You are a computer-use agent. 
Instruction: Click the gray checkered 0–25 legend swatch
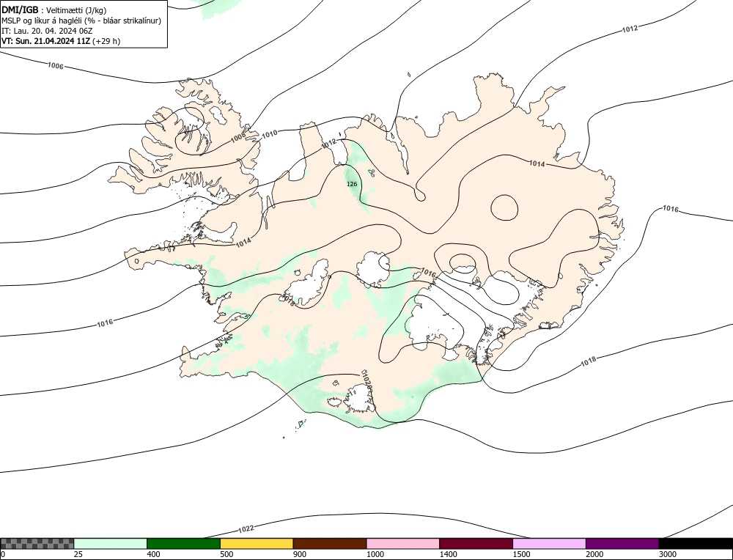tap(37, 544)
